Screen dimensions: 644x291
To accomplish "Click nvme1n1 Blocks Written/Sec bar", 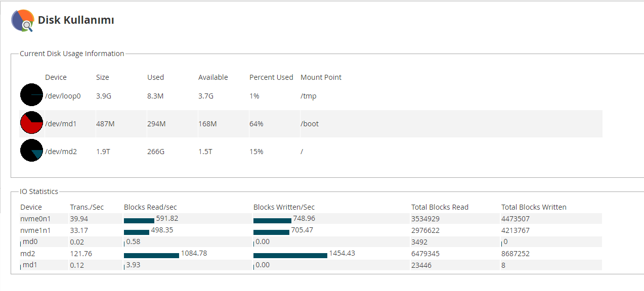I will (x=271, y=232).
